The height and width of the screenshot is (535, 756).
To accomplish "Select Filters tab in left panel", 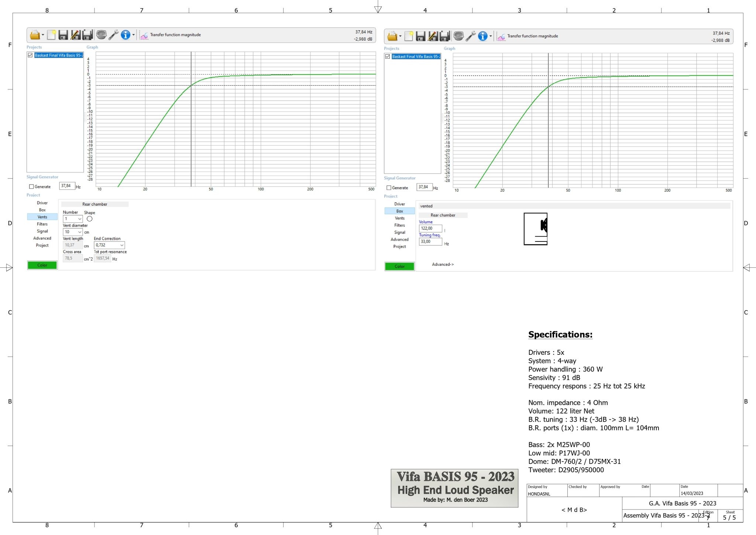I will (x=42, y=224).
